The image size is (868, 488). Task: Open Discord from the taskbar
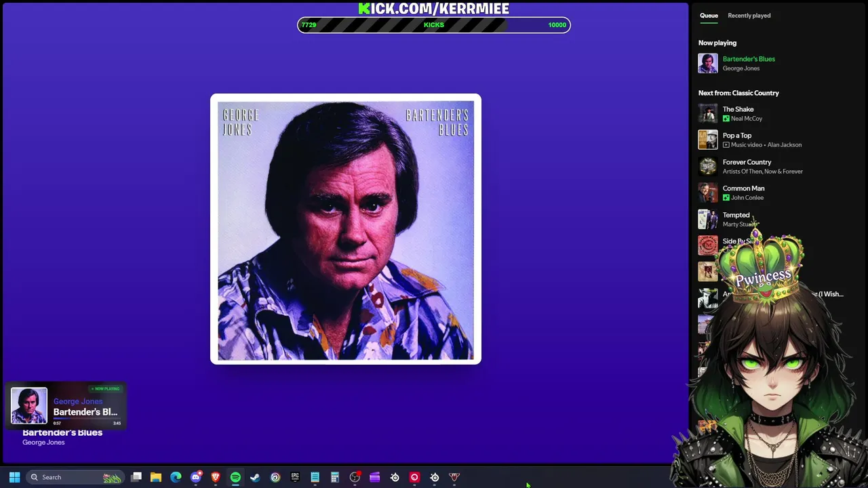pos(196,477)
